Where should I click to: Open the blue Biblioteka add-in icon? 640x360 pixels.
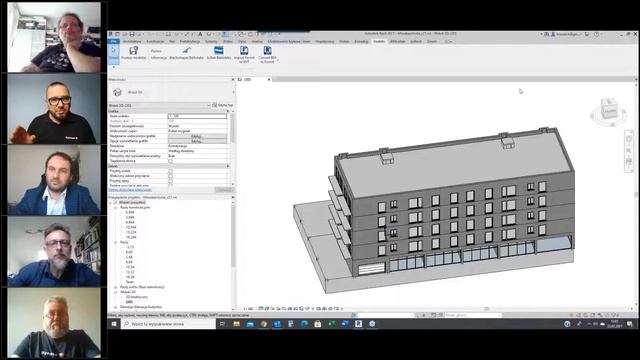tap(219, 53)
